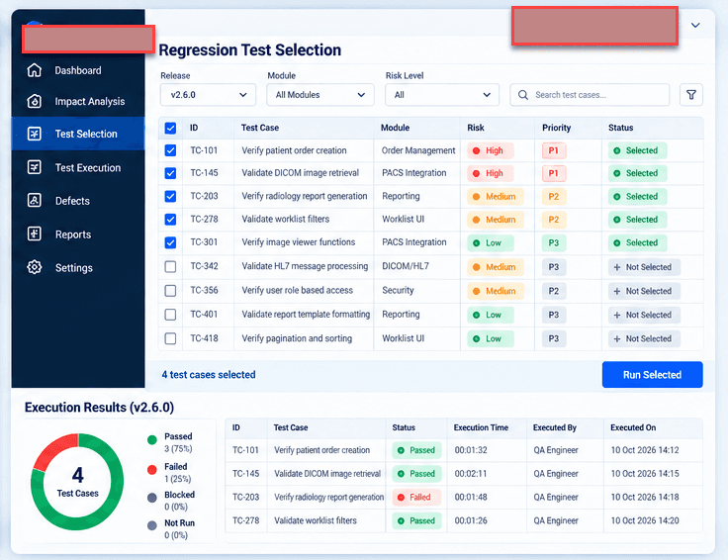The image size is (728, 560).
Task: Click the Selected status badge for TC-145
Action: click(x=637, y=173)
